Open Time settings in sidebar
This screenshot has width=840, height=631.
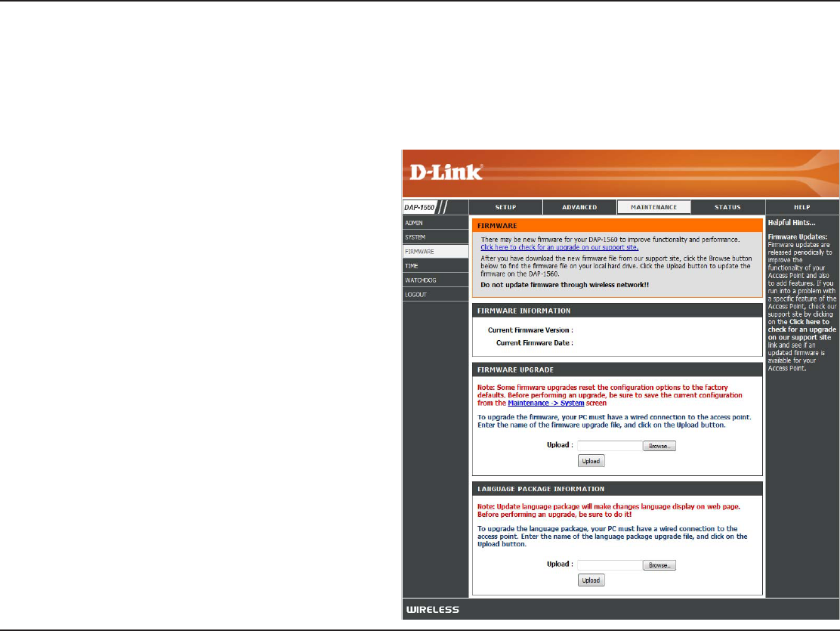[x=435, y=266]
